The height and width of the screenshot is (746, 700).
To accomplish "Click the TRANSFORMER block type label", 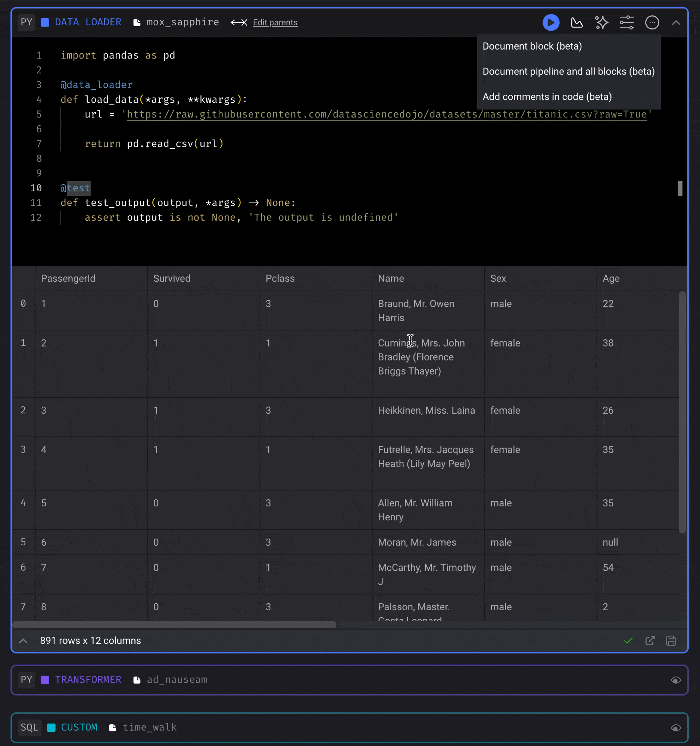I will tap(88, 680).
